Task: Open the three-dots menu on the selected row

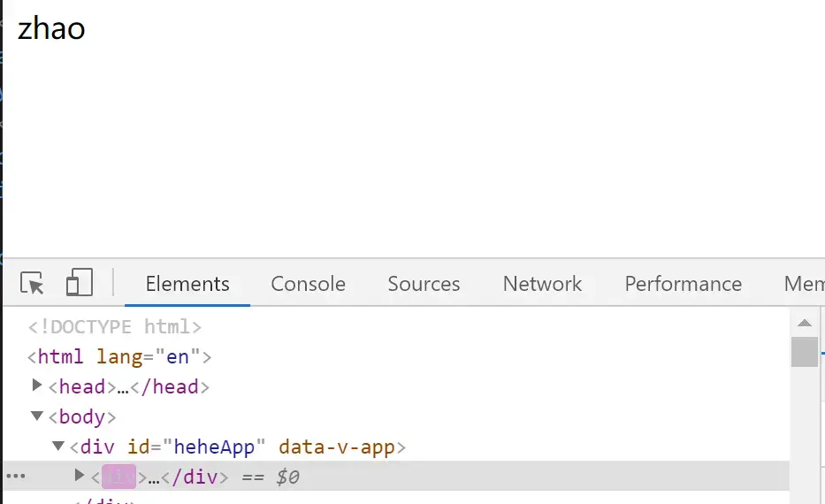Action: [16, 476]
